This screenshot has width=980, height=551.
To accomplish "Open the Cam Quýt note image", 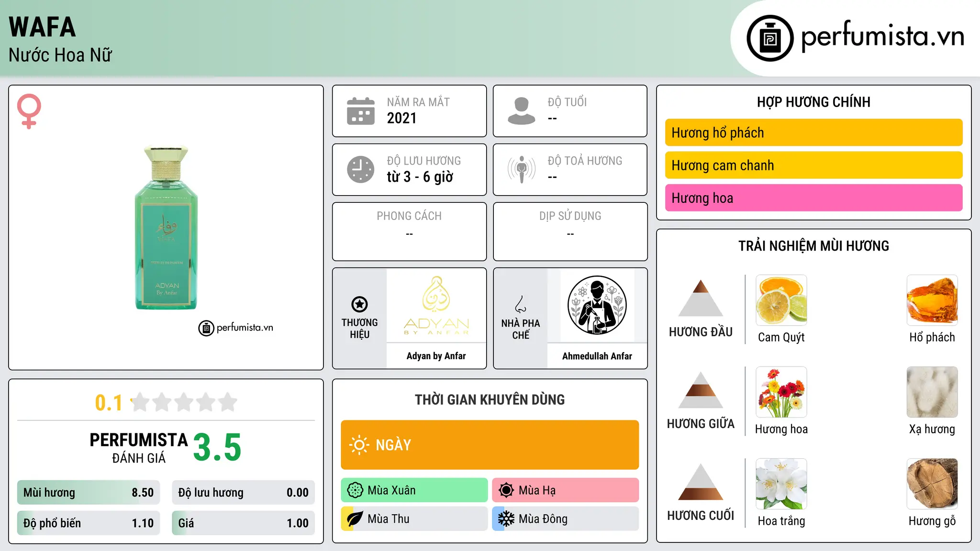I will coord(781,300).
